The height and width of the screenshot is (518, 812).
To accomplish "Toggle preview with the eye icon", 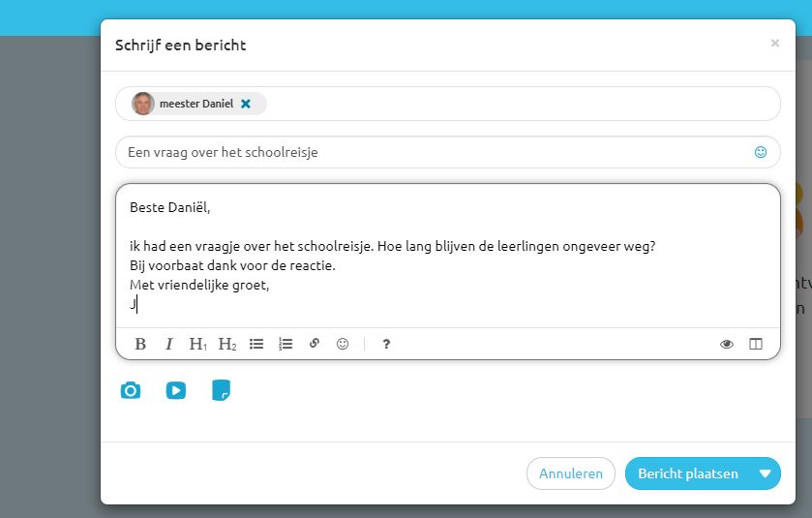I will coord(727,344).
